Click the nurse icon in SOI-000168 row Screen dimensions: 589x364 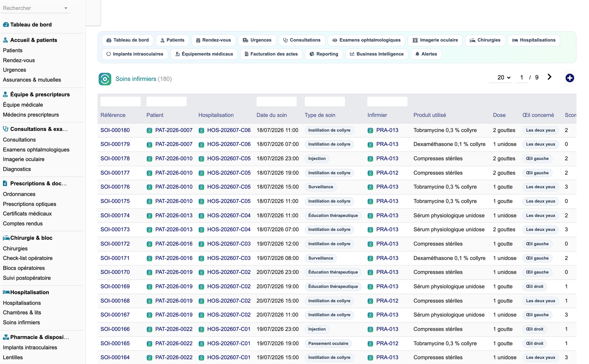(370, 301)
